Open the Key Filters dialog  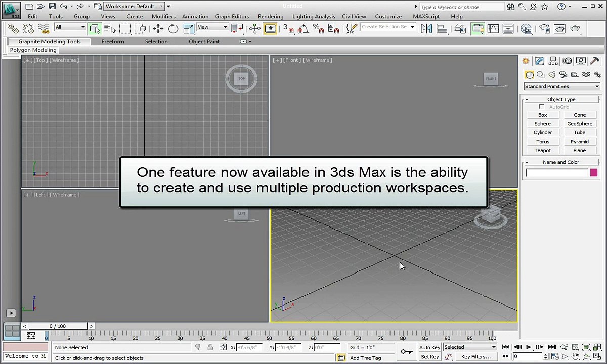475,357
